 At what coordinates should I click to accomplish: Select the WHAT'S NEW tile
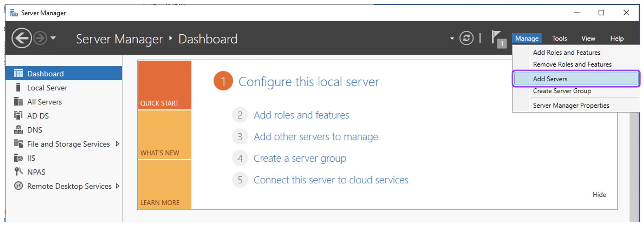click(x=164, y=135)
